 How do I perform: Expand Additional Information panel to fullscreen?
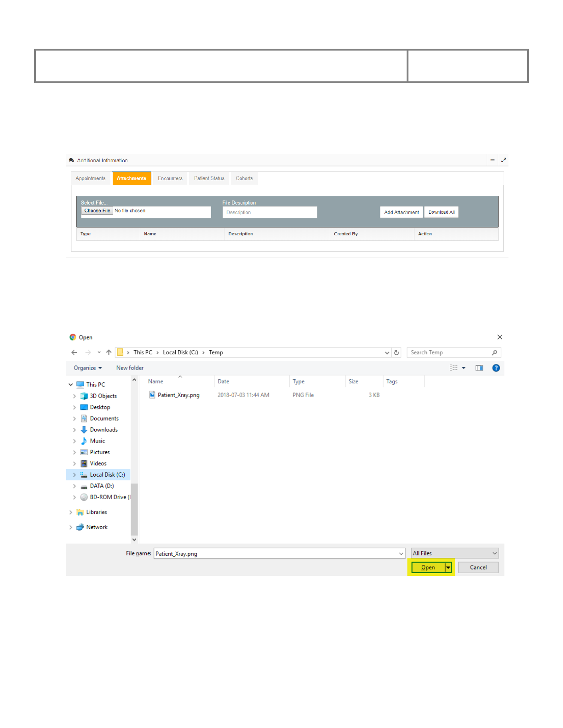tap(504, 160)
